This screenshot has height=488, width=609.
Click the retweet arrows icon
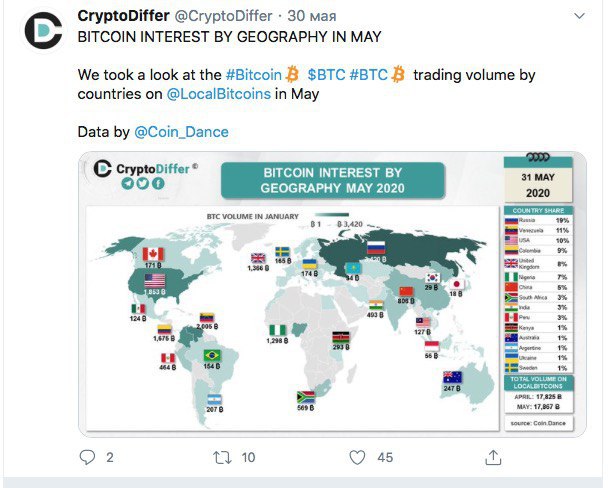[224, 457]
